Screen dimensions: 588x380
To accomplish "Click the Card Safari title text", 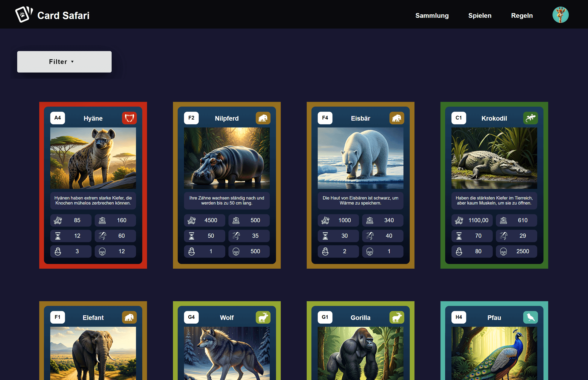I will click(63, 15).
